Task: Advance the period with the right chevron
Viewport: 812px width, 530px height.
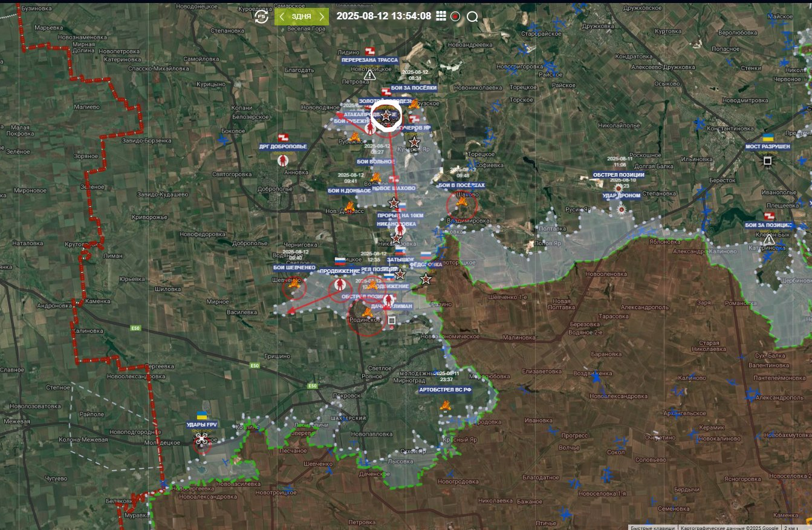Action: tap(322, 17)
